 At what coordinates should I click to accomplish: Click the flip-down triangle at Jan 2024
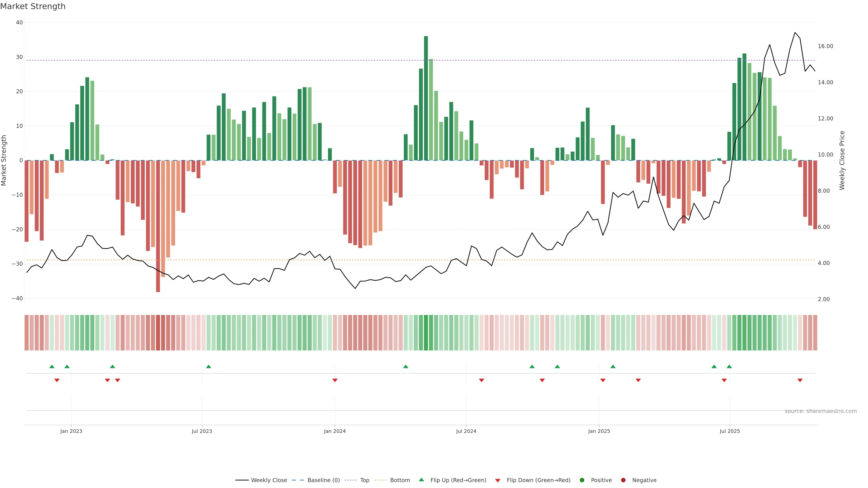coord(335,380)
